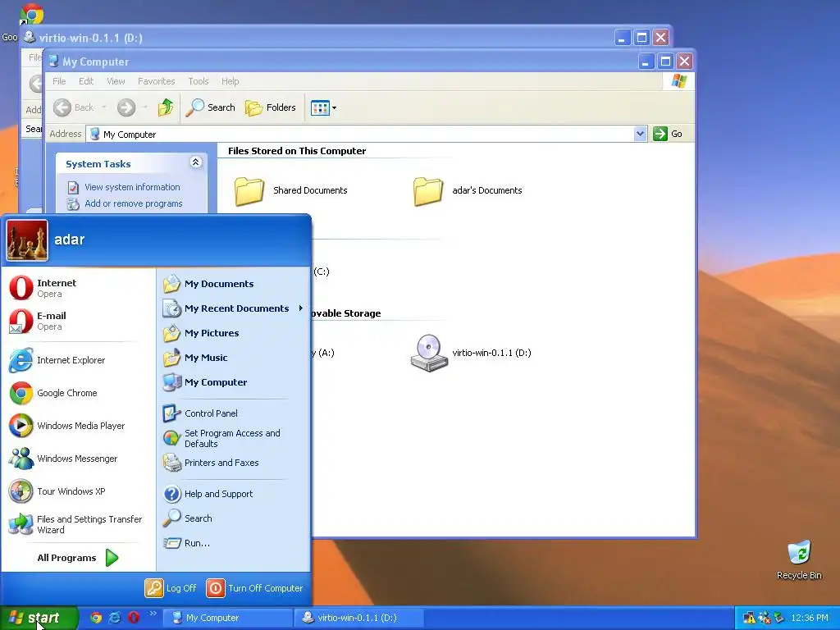The height and width of the screenshot is (630, 840).
Task: Click the adar user picture
Action: tap(27, 240)
